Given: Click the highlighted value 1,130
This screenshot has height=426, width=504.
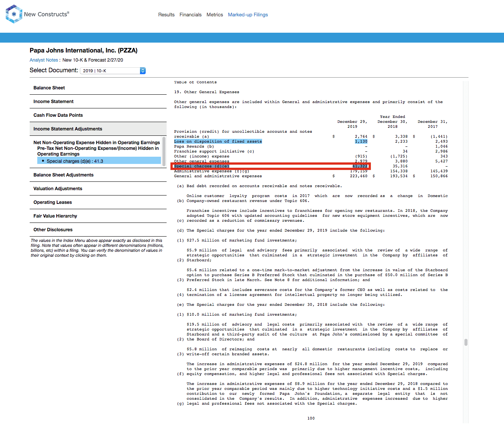Looking at the screenshot, I should 361,141.
